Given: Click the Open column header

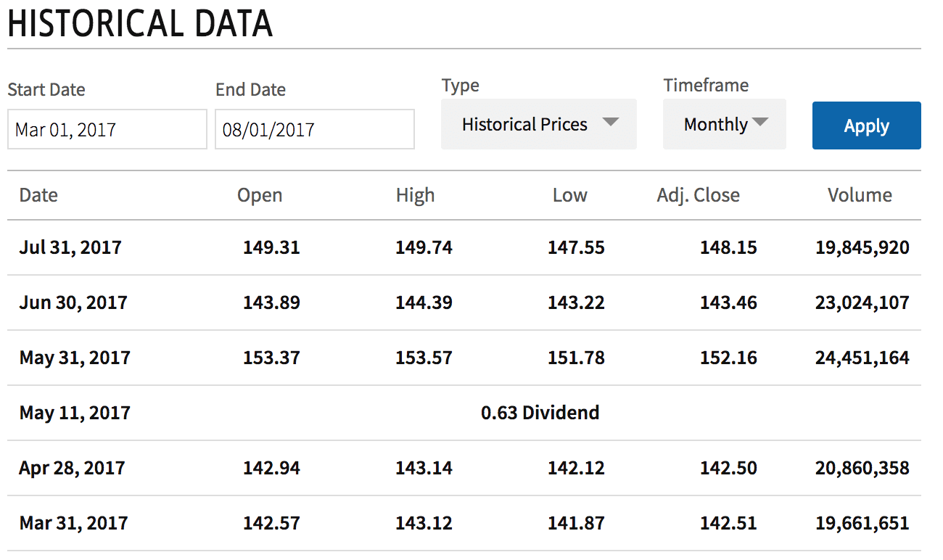Looking at the screenshot, I should click(x=260, y=195).
